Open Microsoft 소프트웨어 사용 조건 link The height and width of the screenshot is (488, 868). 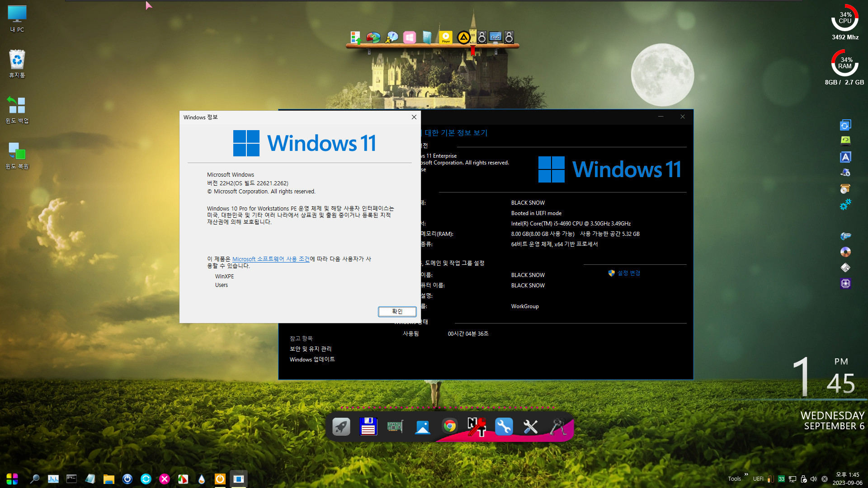coord(271,259)
